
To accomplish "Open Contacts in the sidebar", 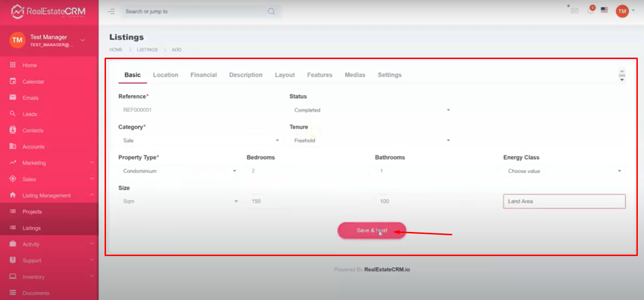I will [33, 130].
